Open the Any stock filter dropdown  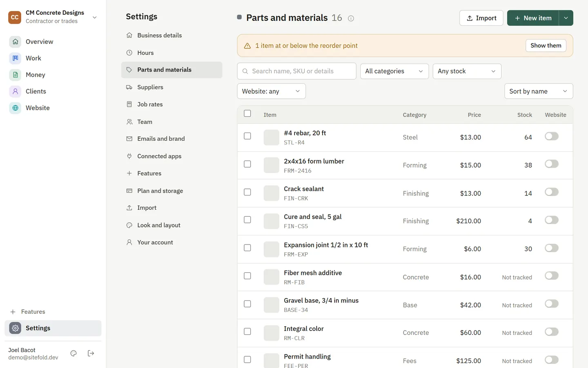point(467,71)
